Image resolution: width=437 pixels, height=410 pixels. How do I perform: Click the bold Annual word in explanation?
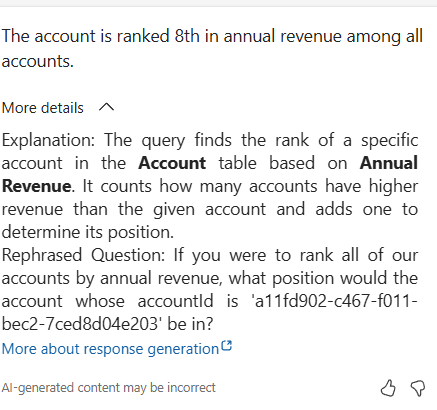(389, 163)
